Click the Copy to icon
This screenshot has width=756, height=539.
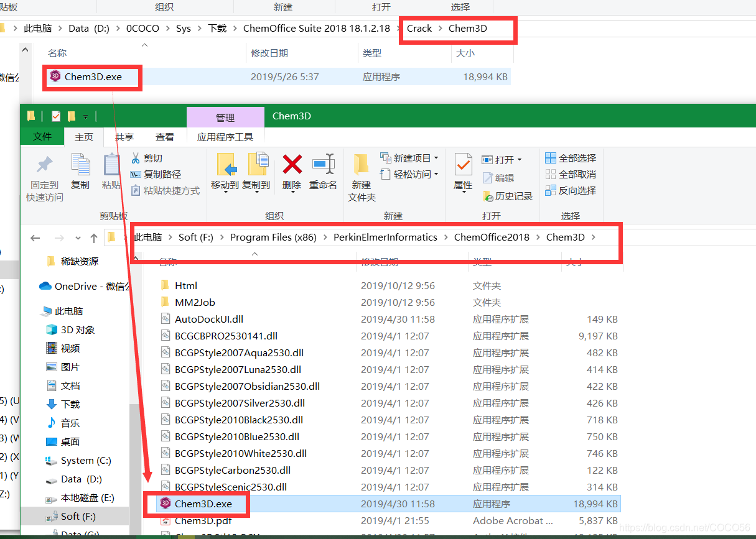click(x=258, y=164)
